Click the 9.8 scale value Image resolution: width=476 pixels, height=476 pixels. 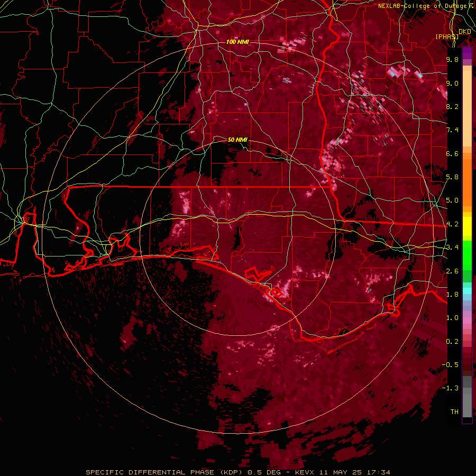[x=452, y=59]
